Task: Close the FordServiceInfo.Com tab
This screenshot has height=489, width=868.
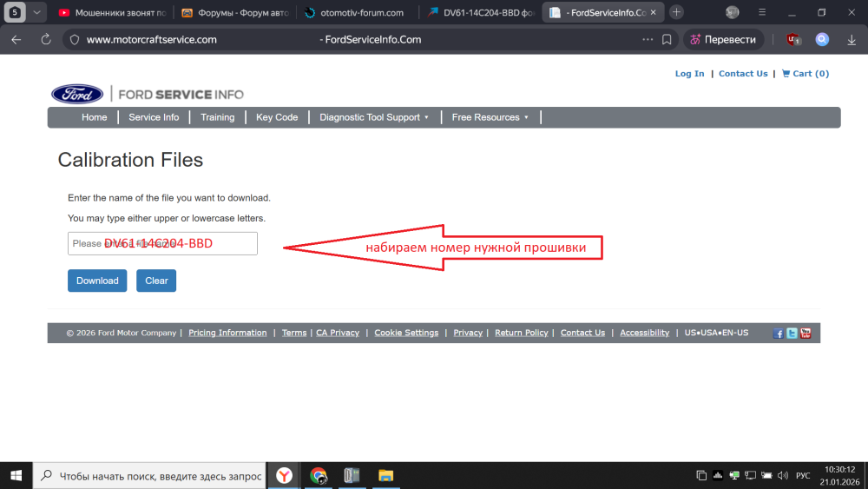Action: (x=654, y=12)
